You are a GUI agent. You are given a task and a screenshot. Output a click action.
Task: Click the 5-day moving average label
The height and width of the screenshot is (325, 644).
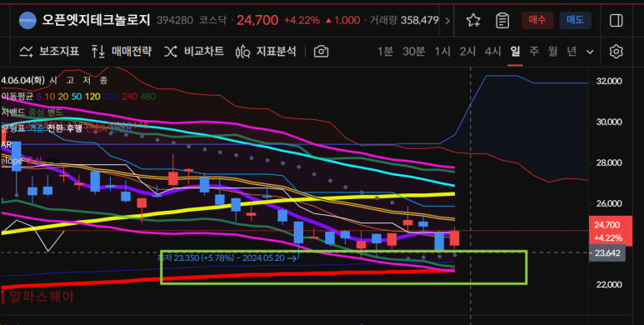pos(39,97)
